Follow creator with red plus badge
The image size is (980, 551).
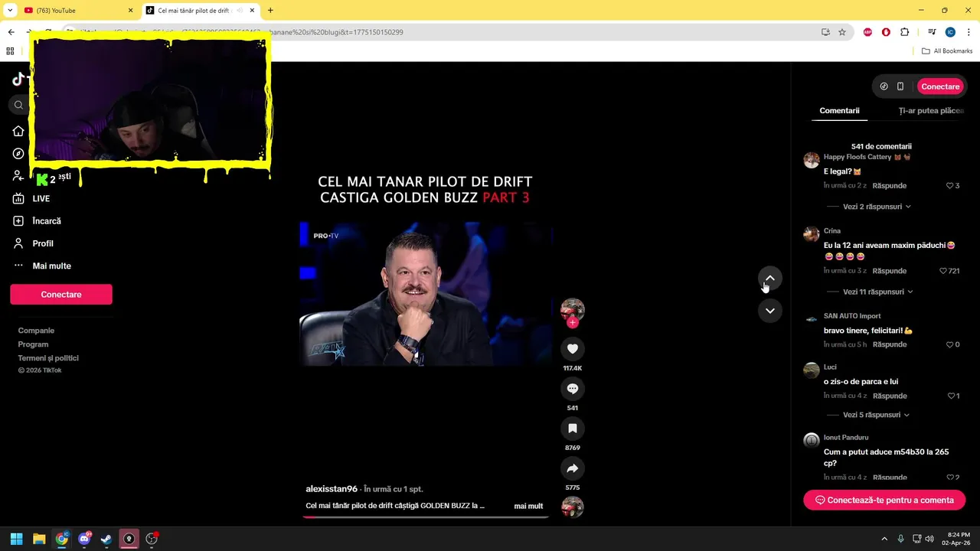tap(572, 322)
